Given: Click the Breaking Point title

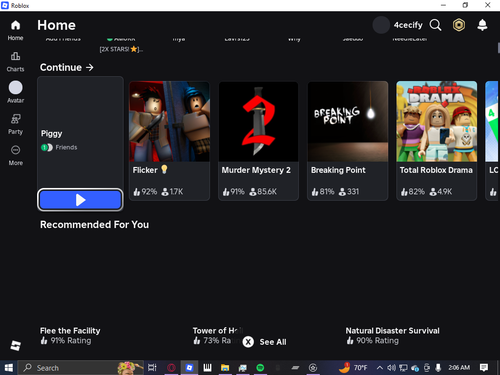Looking at the screenshot, I should (338, 170).
